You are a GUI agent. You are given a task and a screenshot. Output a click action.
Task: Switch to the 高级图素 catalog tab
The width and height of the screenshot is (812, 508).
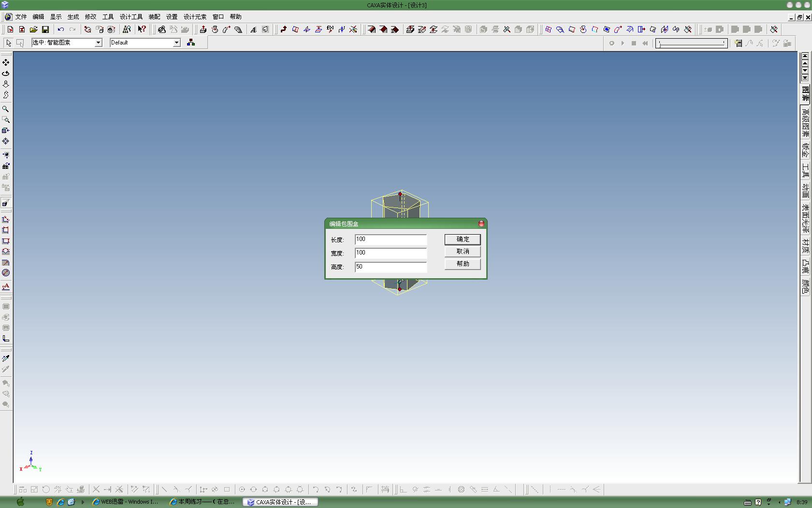pyautogui.click(x=805, y=122)
